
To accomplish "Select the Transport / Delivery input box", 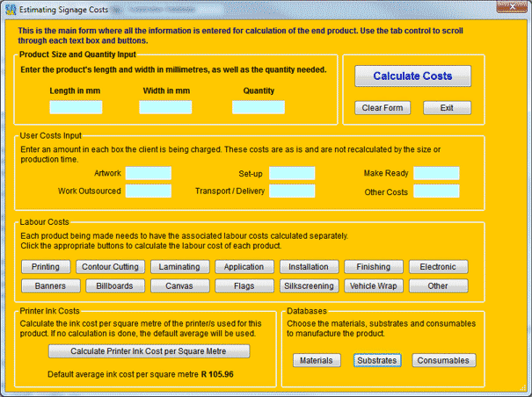I will pyautogui.click(x=292, y=191).
